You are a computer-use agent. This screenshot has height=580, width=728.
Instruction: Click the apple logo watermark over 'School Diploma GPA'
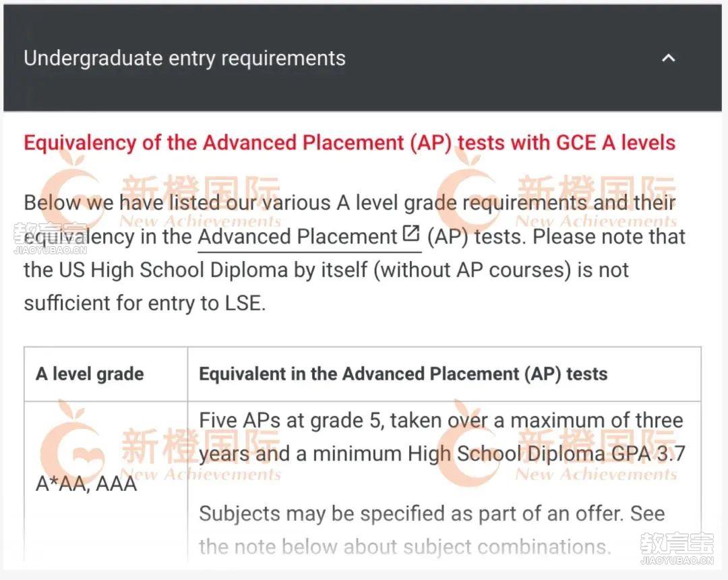pos(466,441)
